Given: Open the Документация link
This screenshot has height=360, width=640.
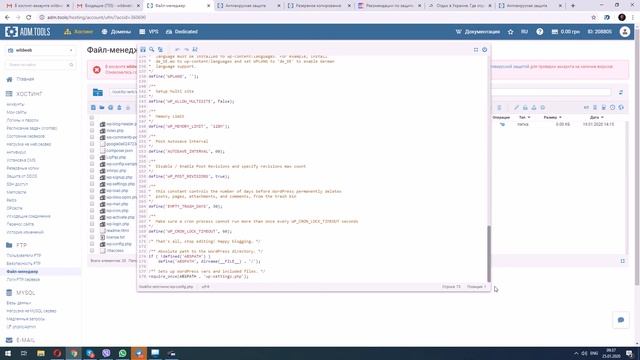Looking at the screenshot, I should pos(478,31).
